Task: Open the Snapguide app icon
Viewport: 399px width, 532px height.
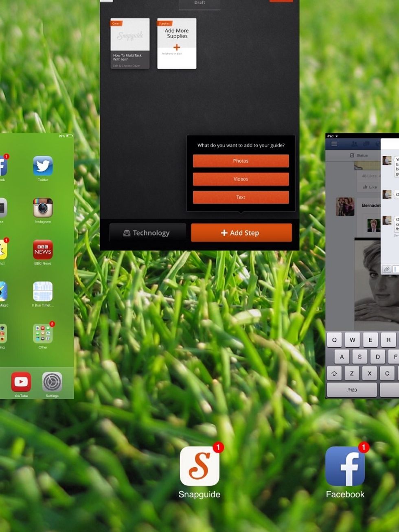Action: [199, 466]
